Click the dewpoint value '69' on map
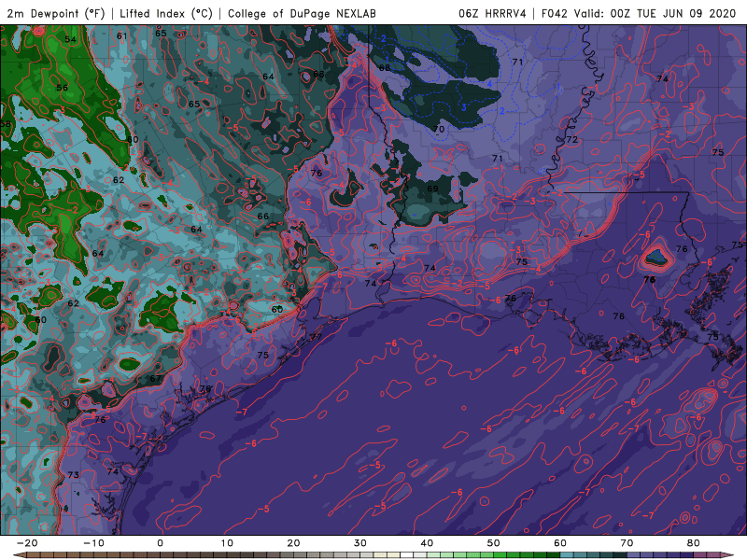Viewport: 747px width, 560px height. coord(432,189)
